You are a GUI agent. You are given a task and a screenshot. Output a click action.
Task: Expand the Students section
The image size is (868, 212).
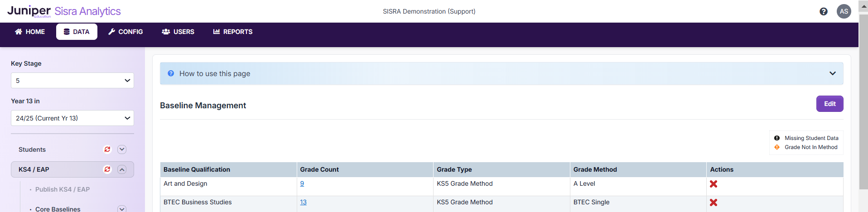point(122,149)
